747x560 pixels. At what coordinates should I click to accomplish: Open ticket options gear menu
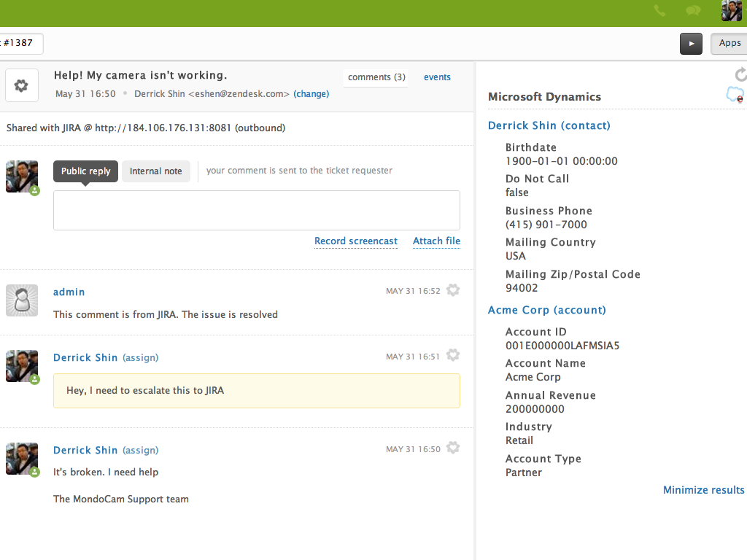point(21,86)
